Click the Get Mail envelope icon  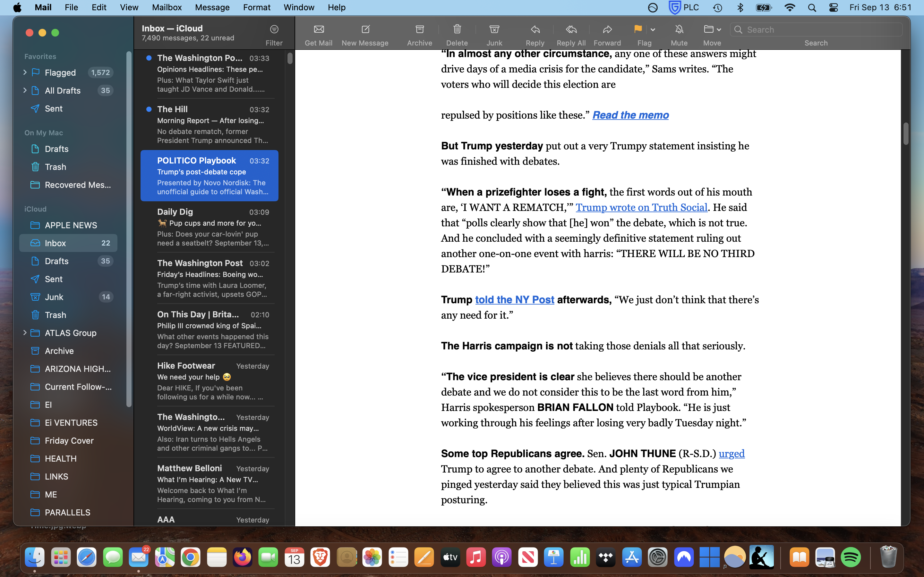(x=319, y=29)
